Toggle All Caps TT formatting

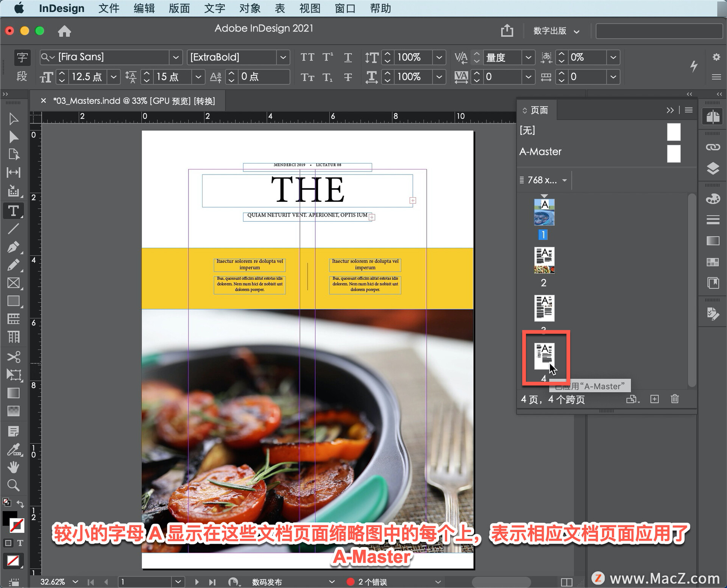307,57
